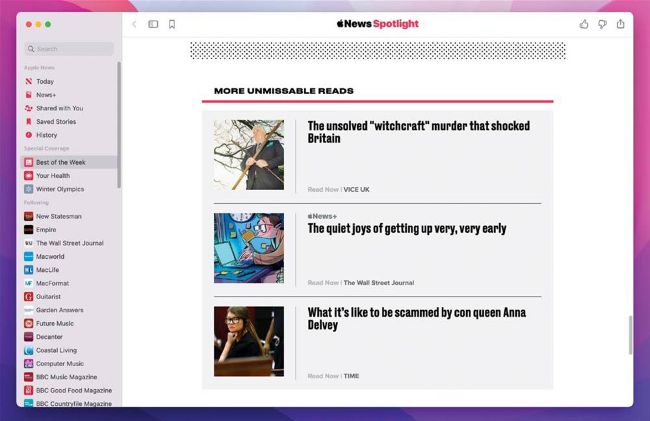Open the History sidebar item
The width and height of the screenshot is (650, 421).
47,135
